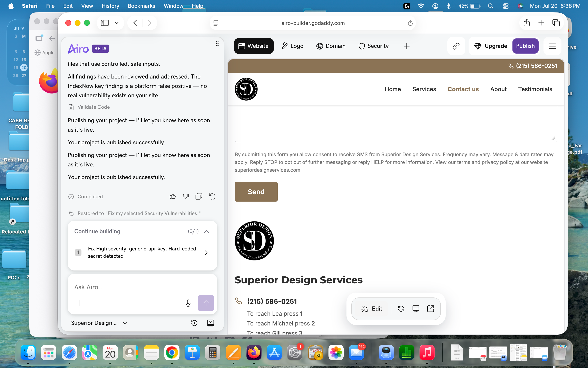Open Mail from the Dock
588x368 pixels.
(356, 352)
